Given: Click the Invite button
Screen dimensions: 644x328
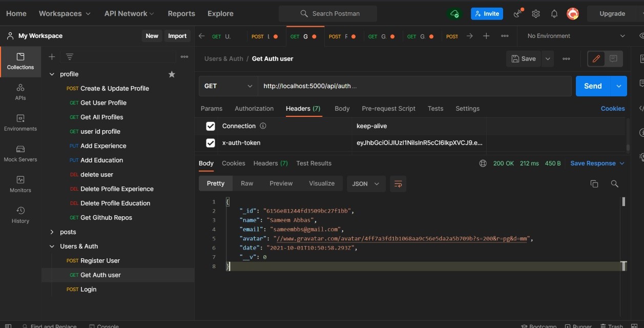Looking at the screenshot, I should 487,14.
